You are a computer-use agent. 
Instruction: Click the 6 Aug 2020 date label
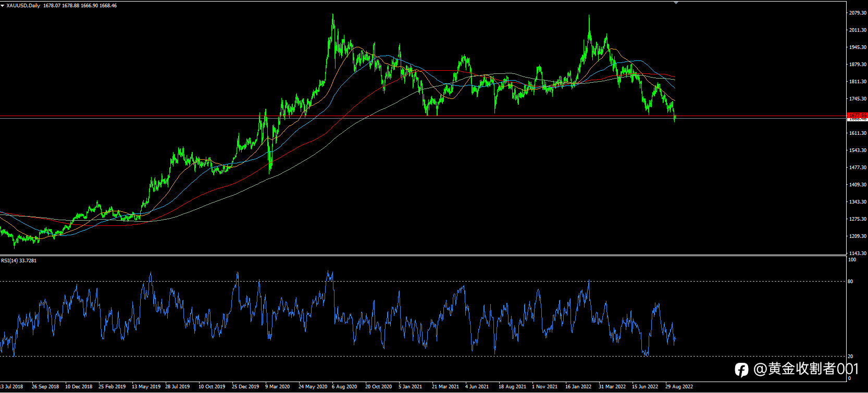pos(344,387)
